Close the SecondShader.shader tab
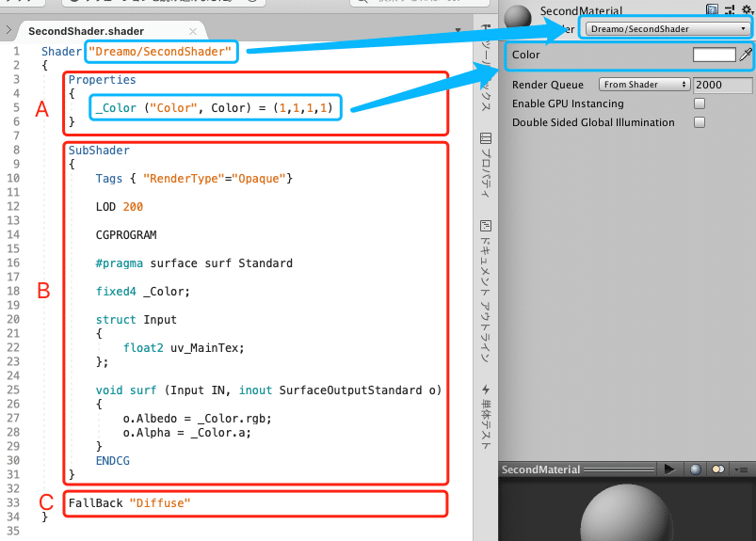 click(x=193, y=31)
